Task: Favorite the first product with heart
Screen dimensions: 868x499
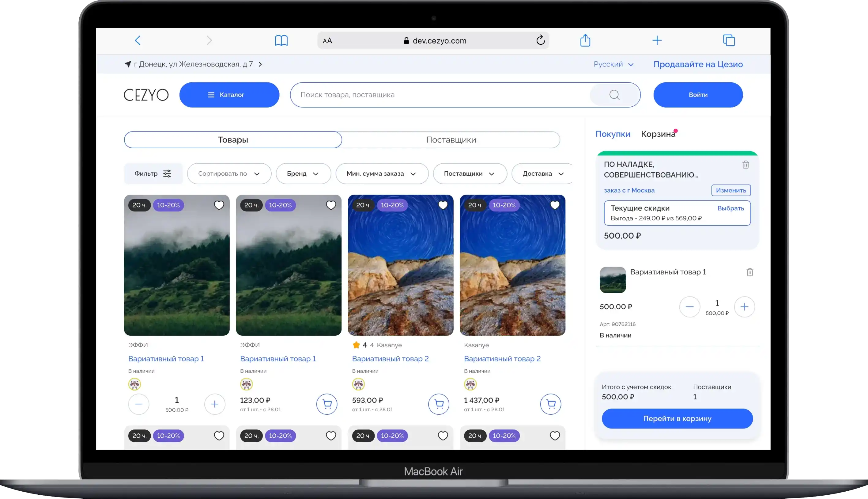Action: 219,205
